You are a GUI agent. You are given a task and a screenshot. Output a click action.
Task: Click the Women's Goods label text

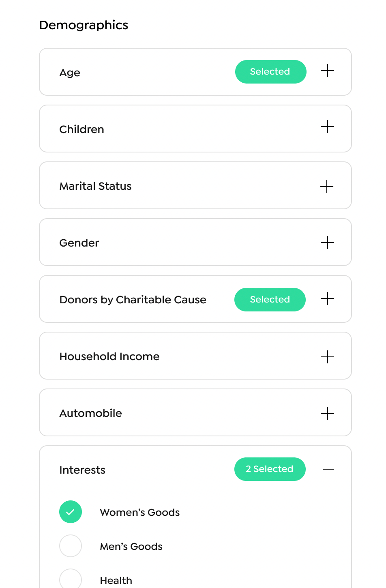tap(140, 512)
